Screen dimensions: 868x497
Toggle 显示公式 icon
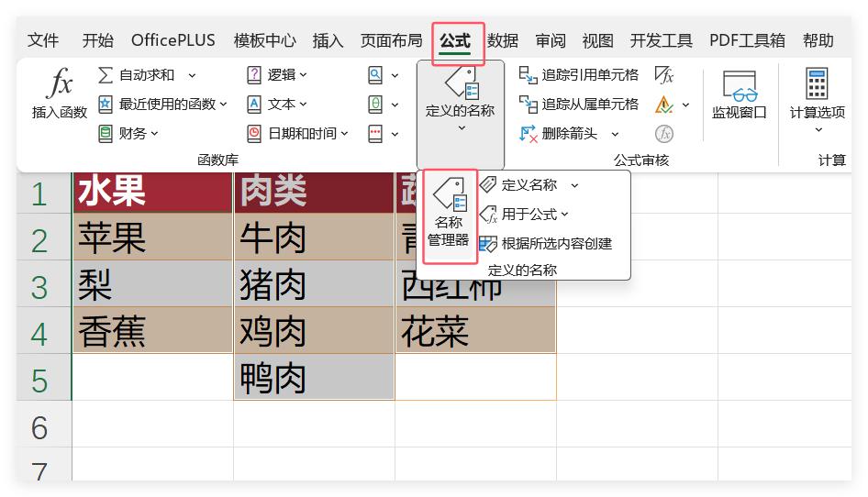point(663,74)
